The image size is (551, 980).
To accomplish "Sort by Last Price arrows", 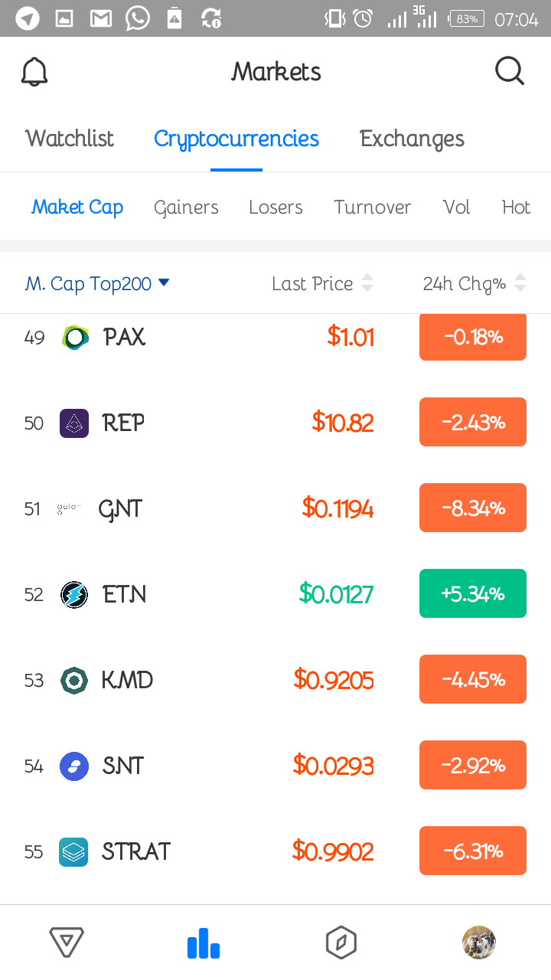I will point(367,283).
